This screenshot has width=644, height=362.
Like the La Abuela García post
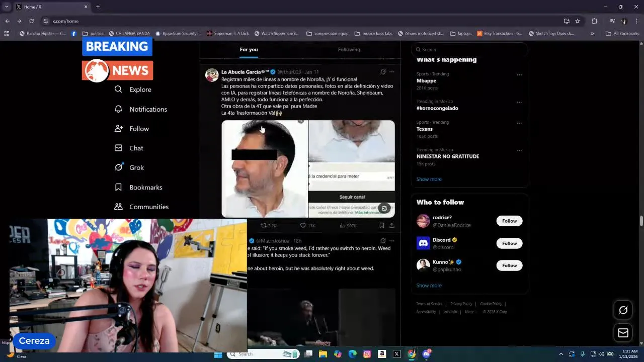307,226
